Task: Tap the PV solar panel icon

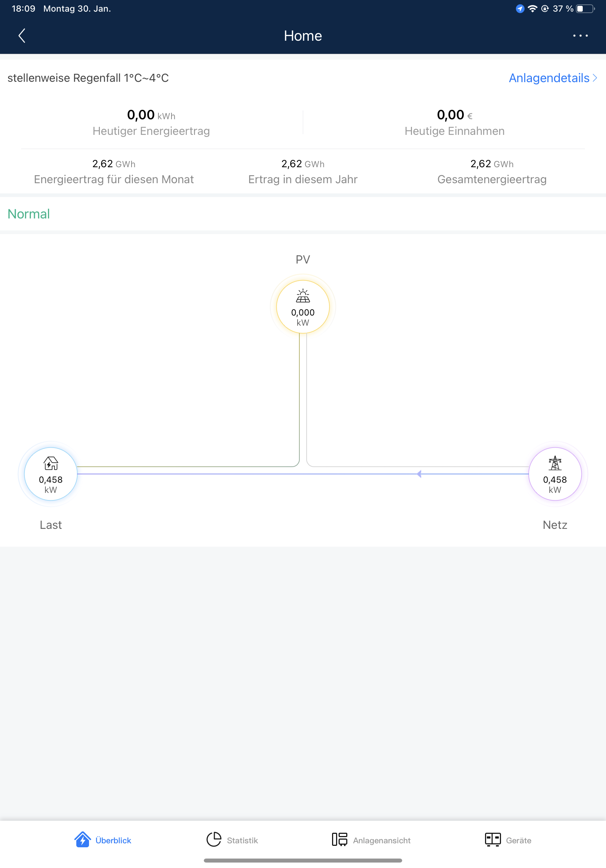Action: pyautogui.click(x=303, y=296)
